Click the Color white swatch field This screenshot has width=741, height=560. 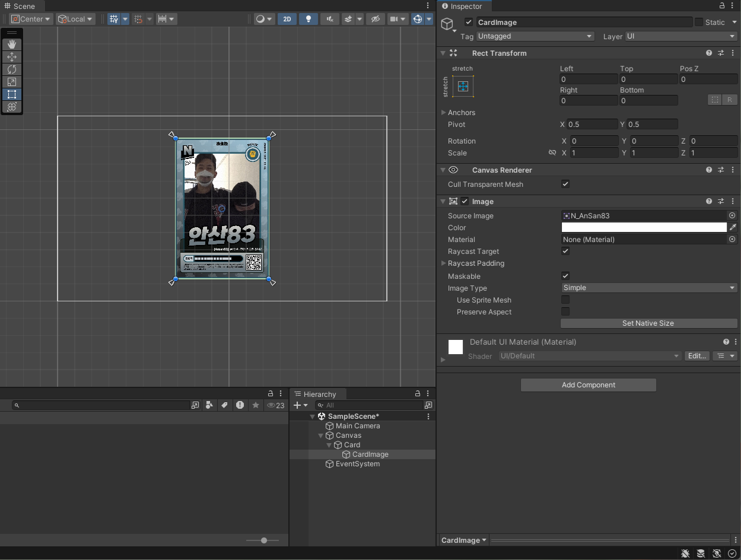coord(644,227)
